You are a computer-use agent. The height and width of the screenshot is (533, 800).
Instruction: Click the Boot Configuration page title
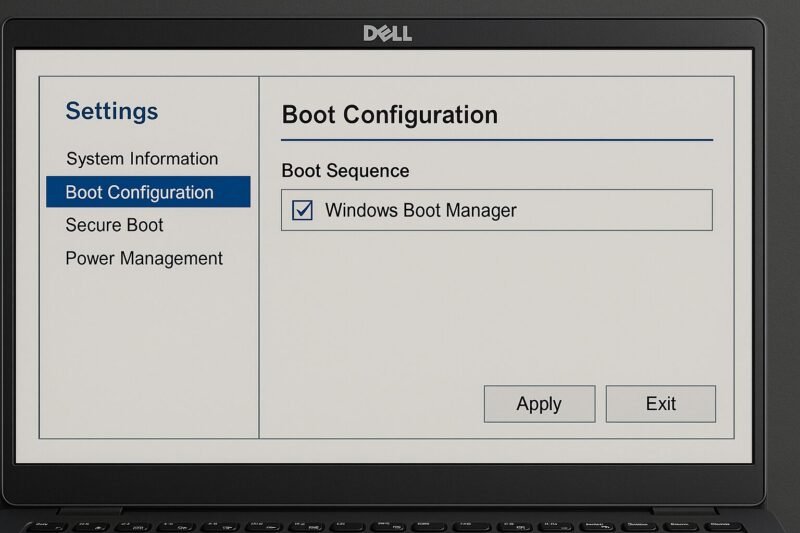point(390,115)
